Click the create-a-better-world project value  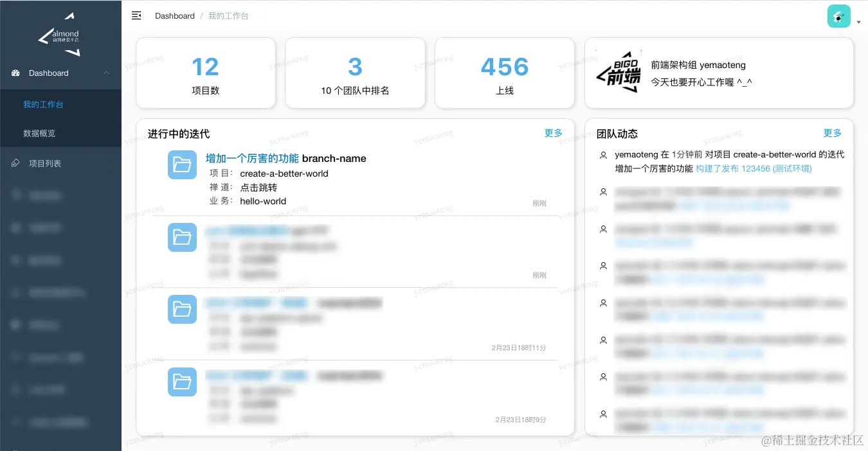tap(284, 173)
